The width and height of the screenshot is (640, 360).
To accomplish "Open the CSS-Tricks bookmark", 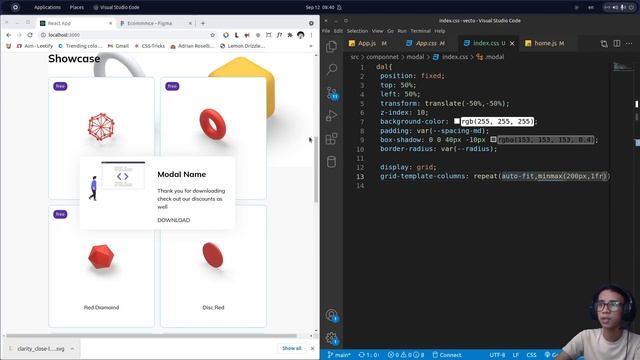I will [x=149, y=46].
